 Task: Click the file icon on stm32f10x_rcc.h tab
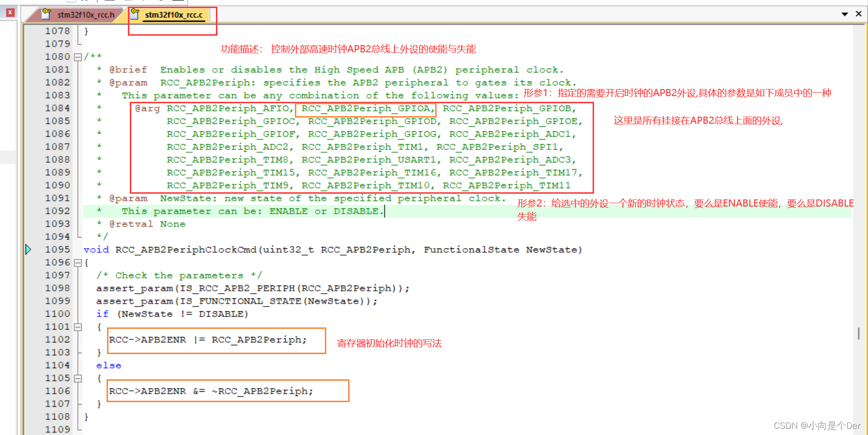[46, 15]
